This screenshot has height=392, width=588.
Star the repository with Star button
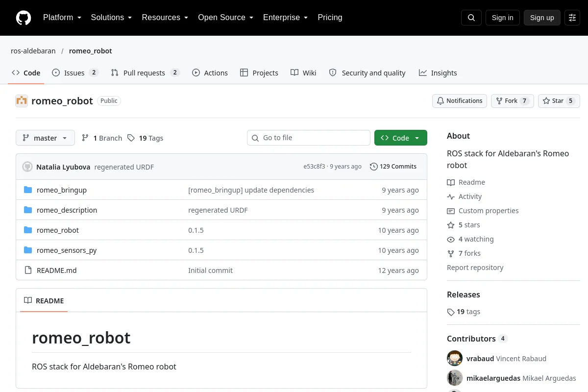tap(559, 101)
